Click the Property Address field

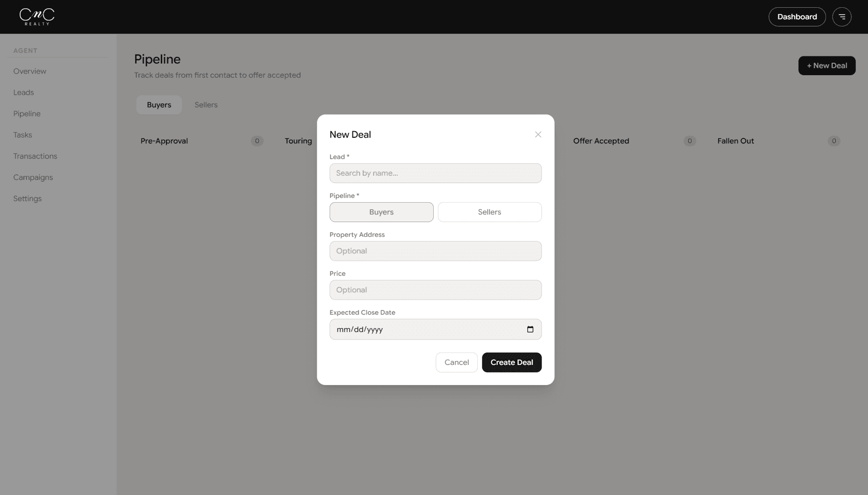point(435,251)
